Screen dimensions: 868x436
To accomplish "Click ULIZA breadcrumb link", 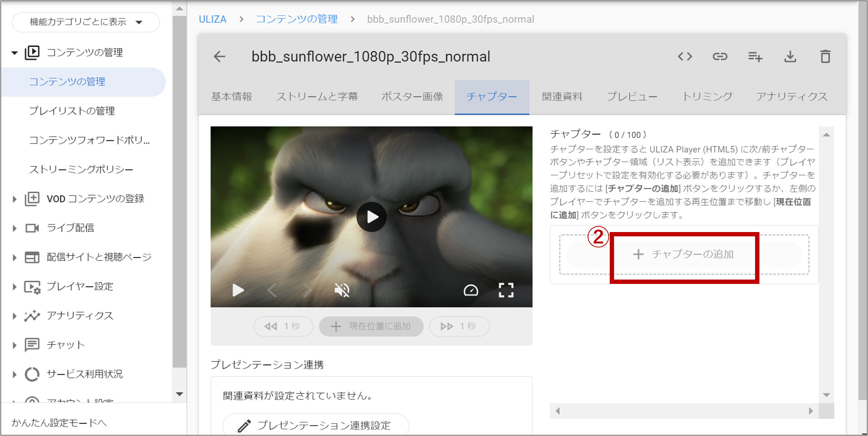I will pos(212,19).
